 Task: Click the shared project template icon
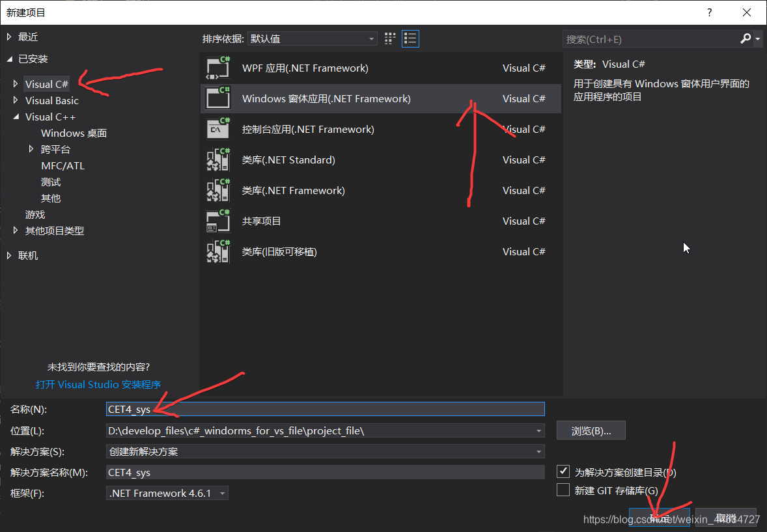pyautogui.click(x=217, y=221)
